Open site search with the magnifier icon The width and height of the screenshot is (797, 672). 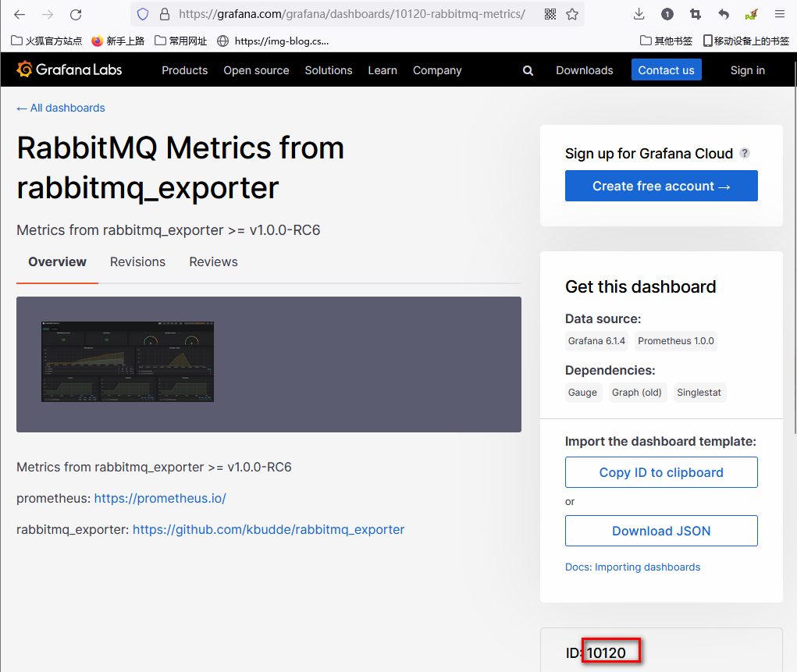[x=528, y=71]
